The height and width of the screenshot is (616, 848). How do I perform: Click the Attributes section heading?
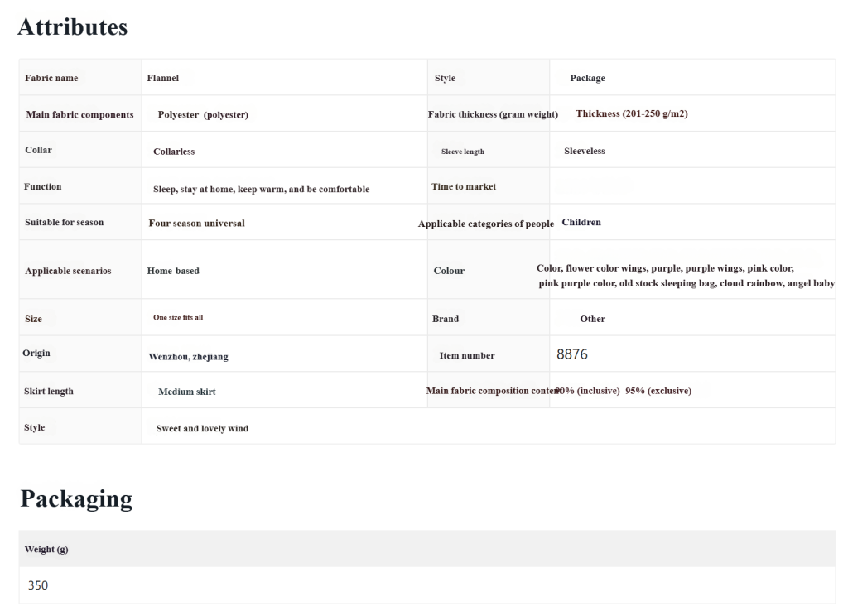(x=72, y=27)
